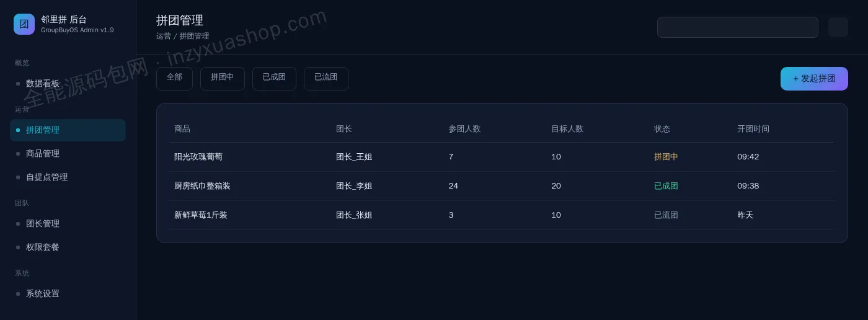Focus the top search input field
868x320 pixels.
[738, 27]
